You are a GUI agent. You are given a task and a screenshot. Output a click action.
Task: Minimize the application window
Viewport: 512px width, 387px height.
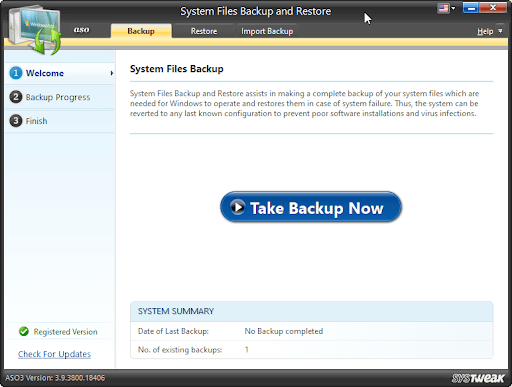pyautogui.click(x=471, y=8)
